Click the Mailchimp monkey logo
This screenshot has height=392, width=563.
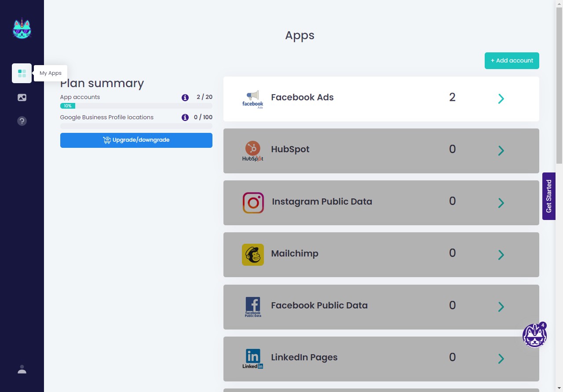coord(253,255)
